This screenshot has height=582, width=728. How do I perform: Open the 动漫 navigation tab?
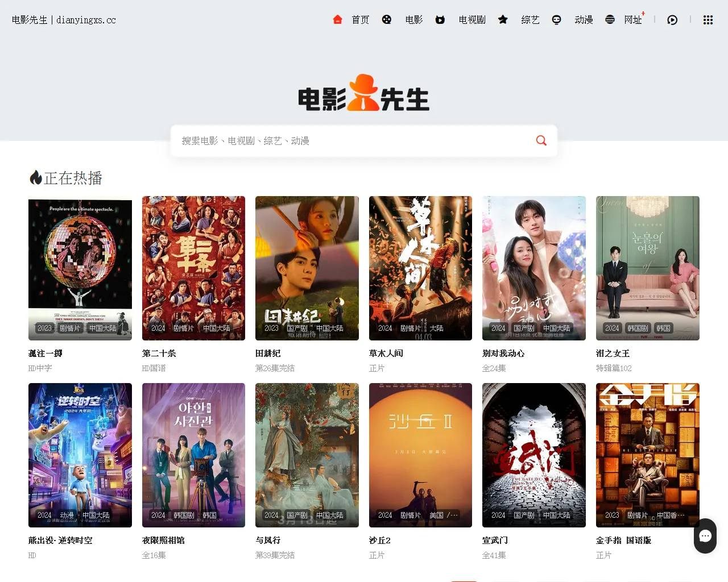(584, 20)
